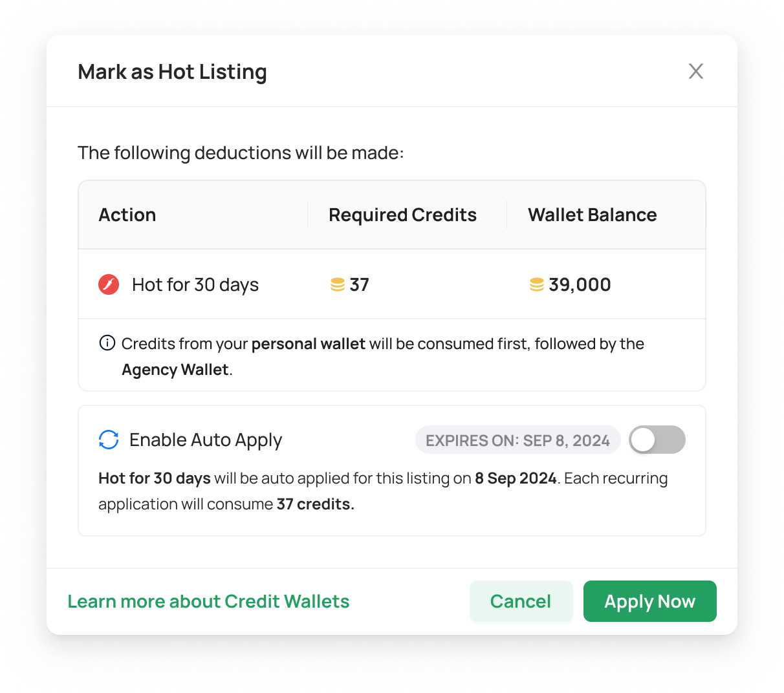Click the red chili Hot listing icon

tap(109, 284)
